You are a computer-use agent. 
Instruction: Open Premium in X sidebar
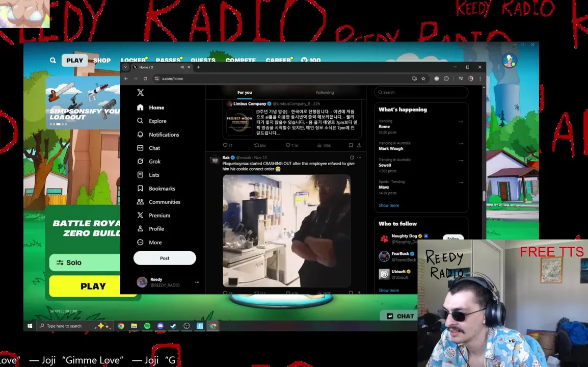tap(154, 216)
